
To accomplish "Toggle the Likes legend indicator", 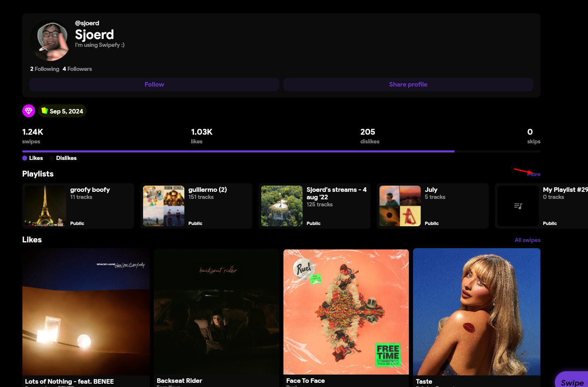I will 33,158.
